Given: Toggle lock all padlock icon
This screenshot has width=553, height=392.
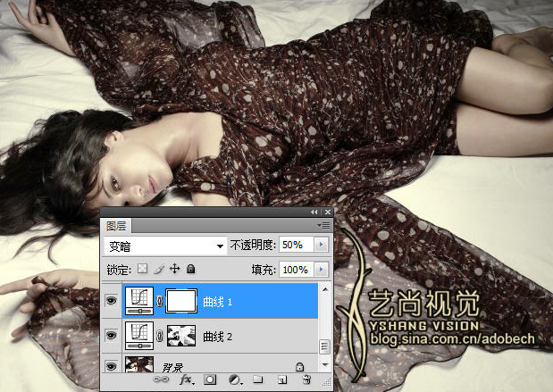Looking at the screenshot, I should coord(191,269).
